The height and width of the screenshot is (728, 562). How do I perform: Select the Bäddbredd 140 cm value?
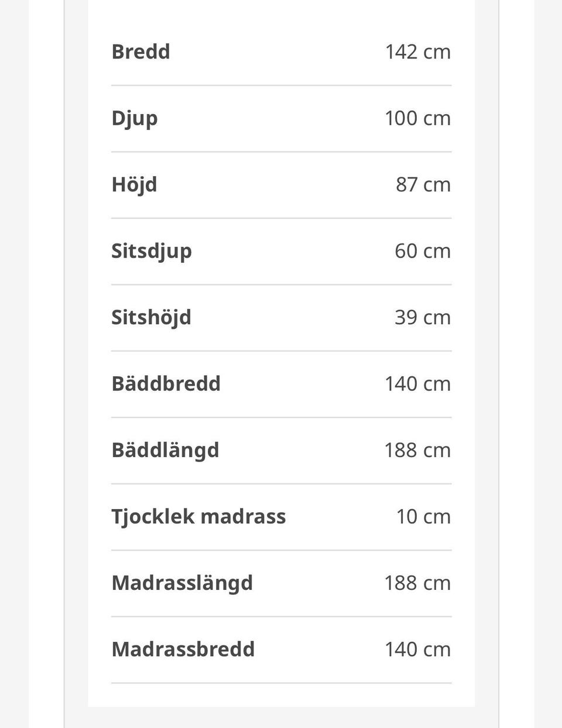418,383
